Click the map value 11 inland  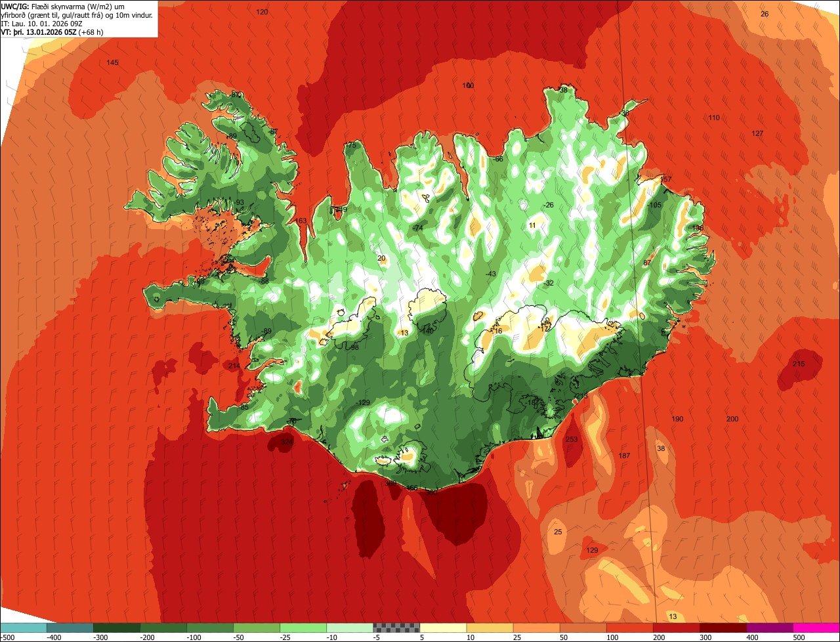pos(532,225)
